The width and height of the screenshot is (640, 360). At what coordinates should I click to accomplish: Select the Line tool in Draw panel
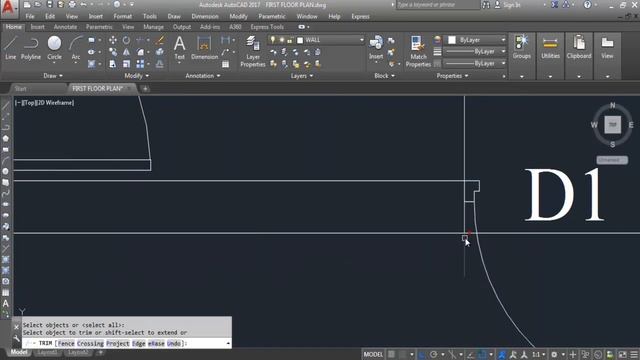(x=11, y=48)
